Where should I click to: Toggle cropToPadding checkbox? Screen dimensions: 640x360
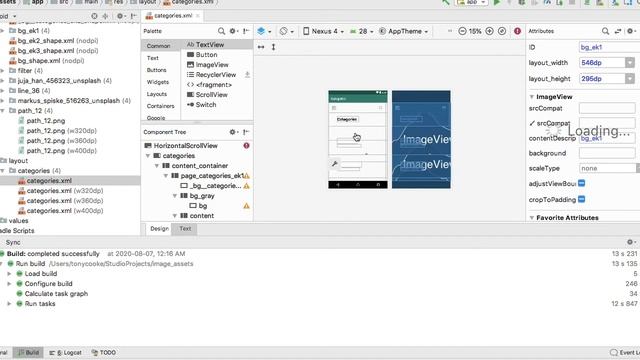coord(582,199)
